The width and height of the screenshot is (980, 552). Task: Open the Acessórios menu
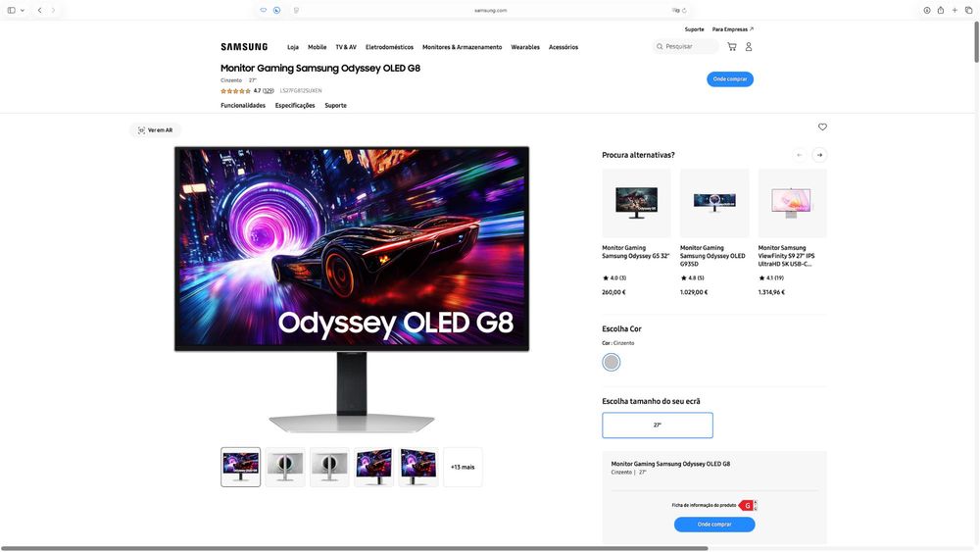coord(563,47)
